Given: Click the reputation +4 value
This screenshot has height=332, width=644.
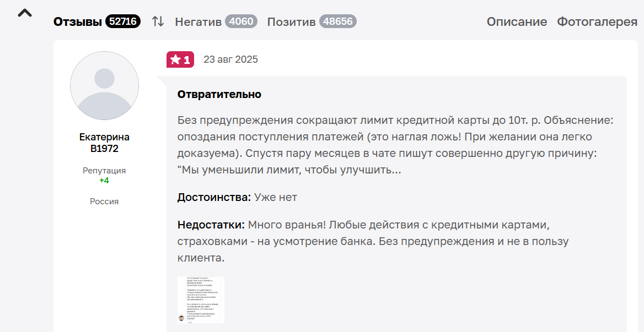Looking at the screenshot, I should coord(104,181).
